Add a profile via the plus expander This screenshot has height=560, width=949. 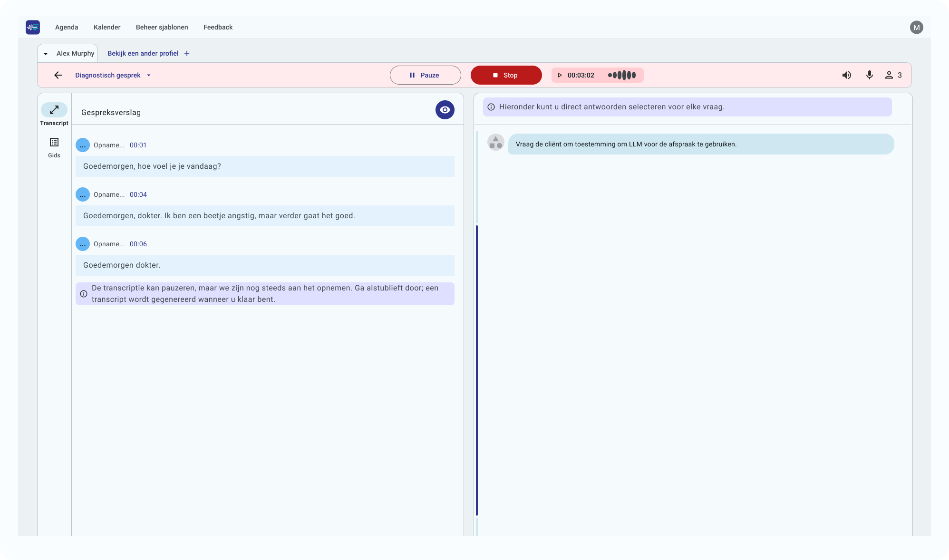click(186, 53)
